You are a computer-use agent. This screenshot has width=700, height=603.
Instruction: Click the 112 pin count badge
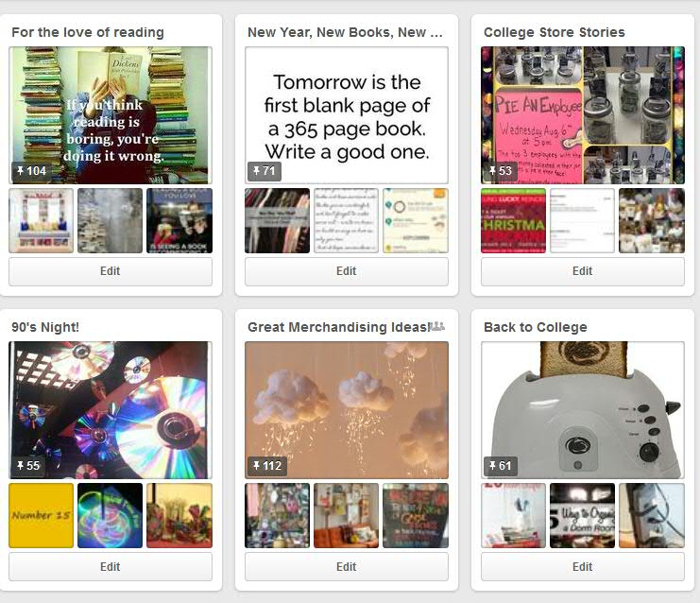pyautogui.click(x=267, y=466)
